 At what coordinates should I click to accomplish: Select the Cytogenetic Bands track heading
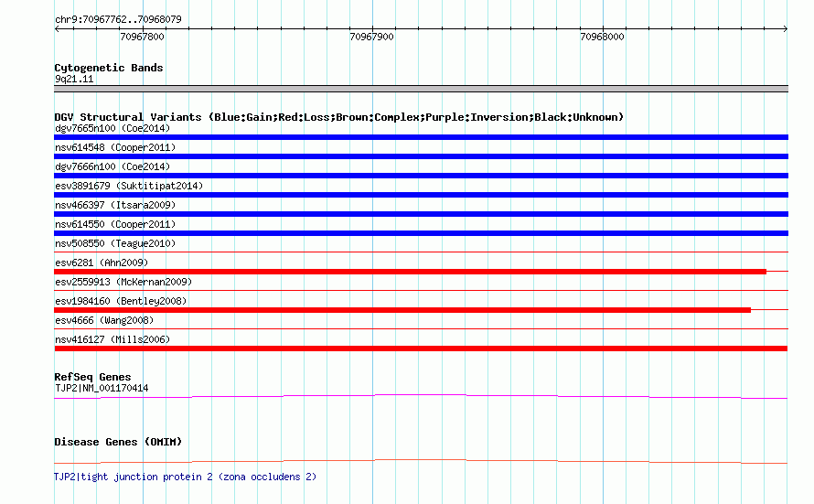tap(109, 68)
